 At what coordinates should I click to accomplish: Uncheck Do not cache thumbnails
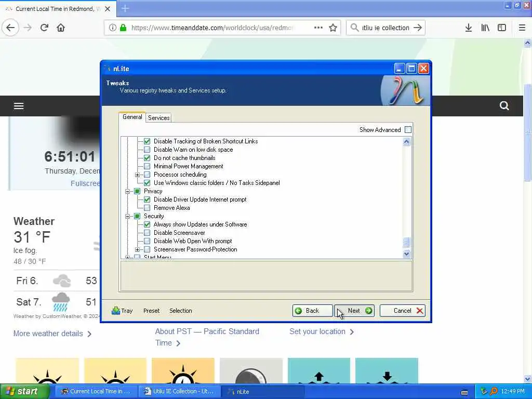pos(147,158)
